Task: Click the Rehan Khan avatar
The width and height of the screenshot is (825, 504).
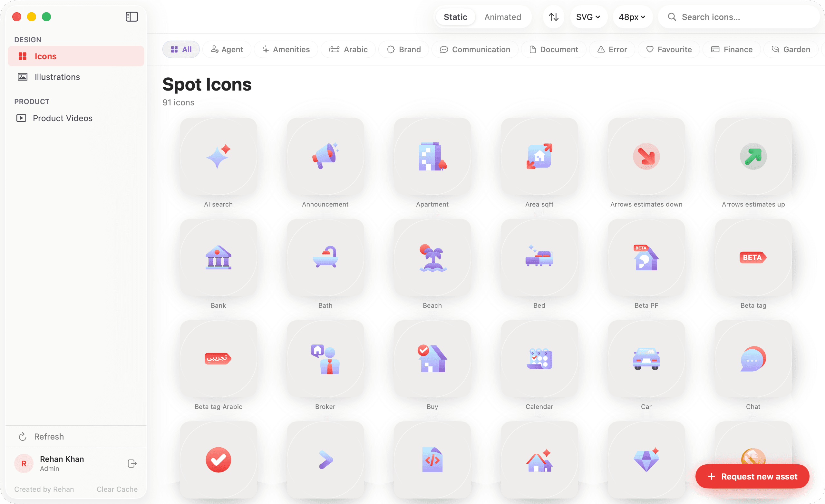Action: pos(24,463)
